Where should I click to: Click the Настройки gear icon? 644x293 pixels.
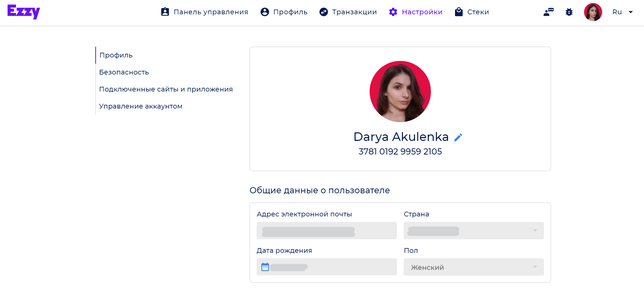pos(393,12)
